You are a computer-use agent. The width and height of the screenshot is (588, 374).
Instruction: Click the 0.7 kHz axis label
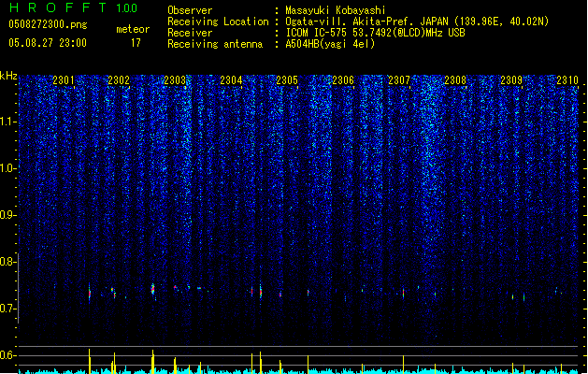[x=7, y=309]
